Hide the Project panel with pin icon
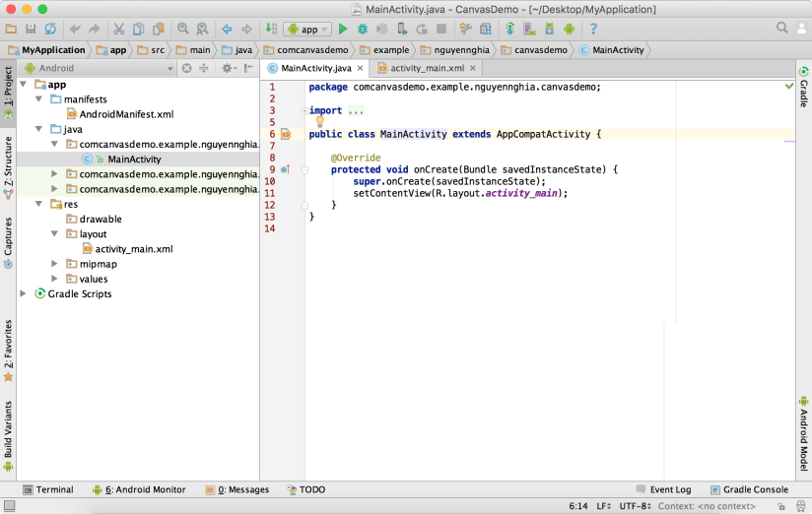 (249, 68)
